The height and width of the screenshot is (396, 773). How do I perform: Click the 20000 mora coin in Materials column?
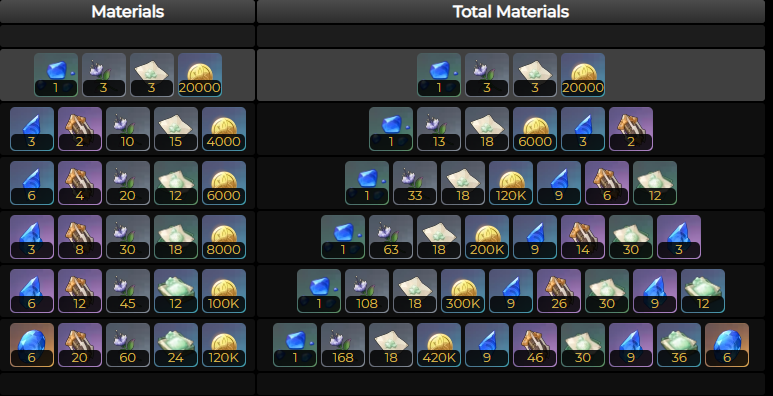(x=200, y=75)
